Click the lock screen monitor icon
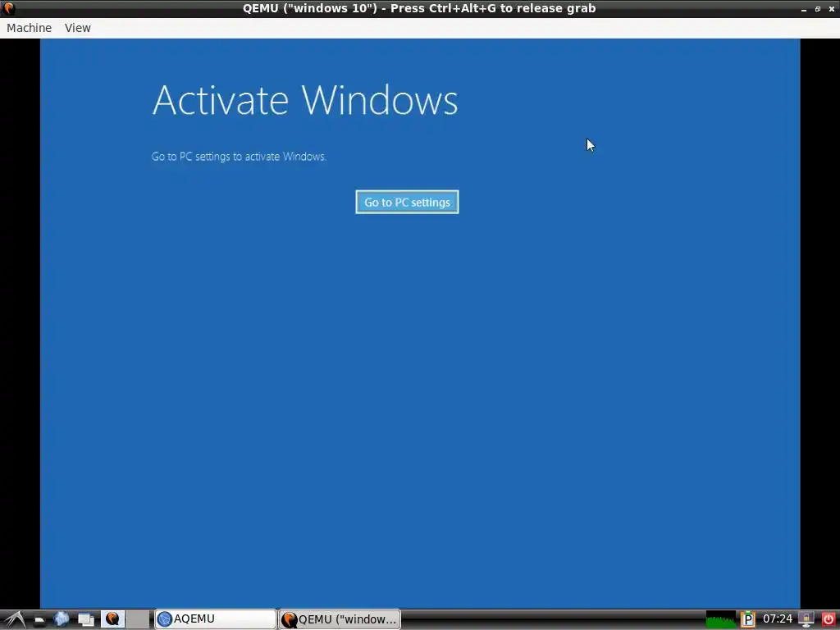The height and width of the screenshot is (630, 840). 806,619
